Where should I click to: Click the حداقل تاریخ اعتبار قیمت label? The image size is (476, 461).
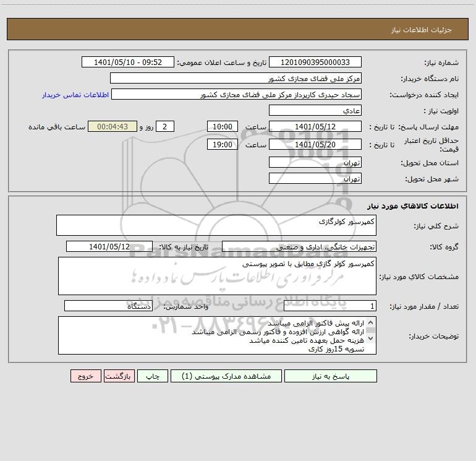click(431, 145)
